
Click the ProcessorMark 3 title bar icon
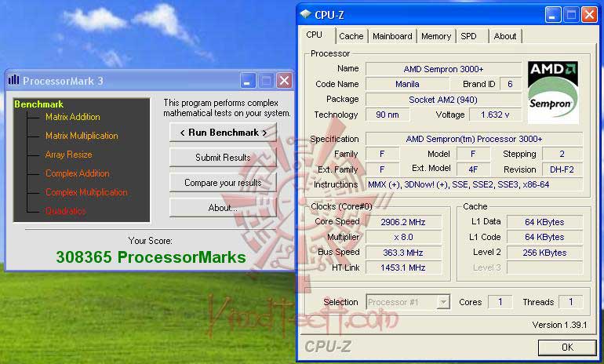13,80
